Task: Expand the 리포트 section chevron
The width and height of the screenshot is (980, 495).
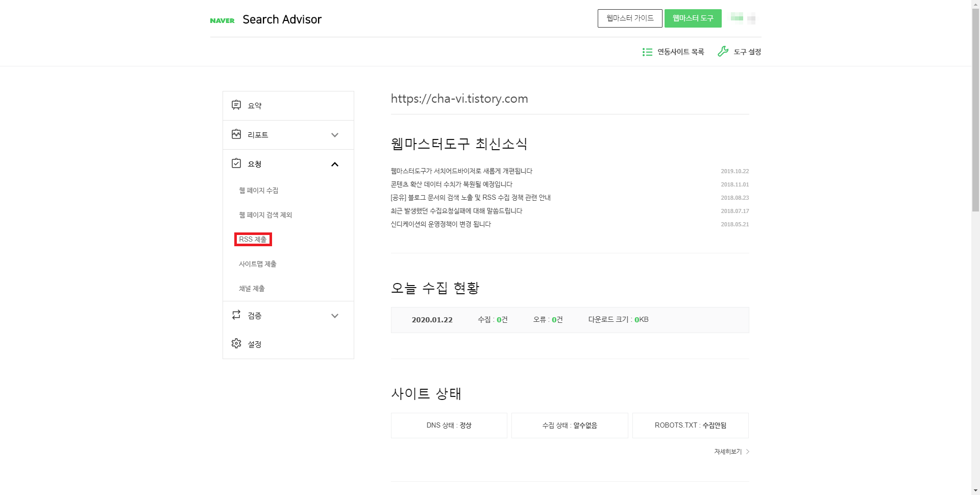Action: pyautogui.click(x=335, y=135)
